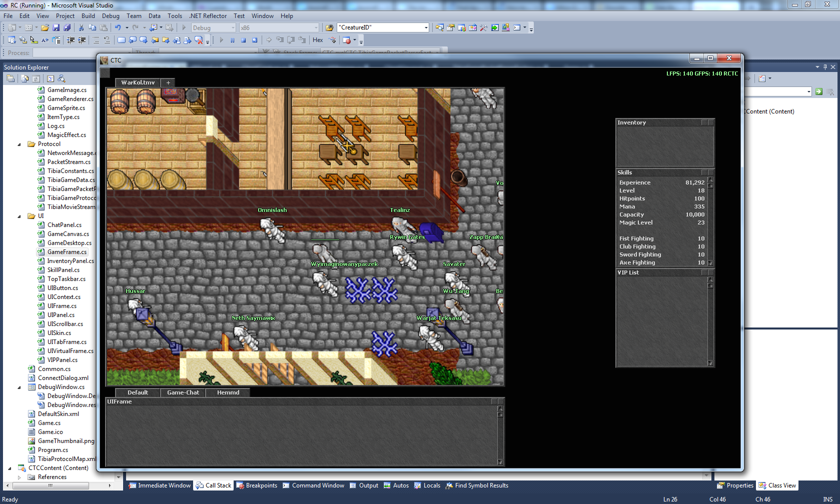Click the gray square button in CTC top-left
The height and width of the screenshot is (504, 840).
pyautogui.click(x=105, y=72)
